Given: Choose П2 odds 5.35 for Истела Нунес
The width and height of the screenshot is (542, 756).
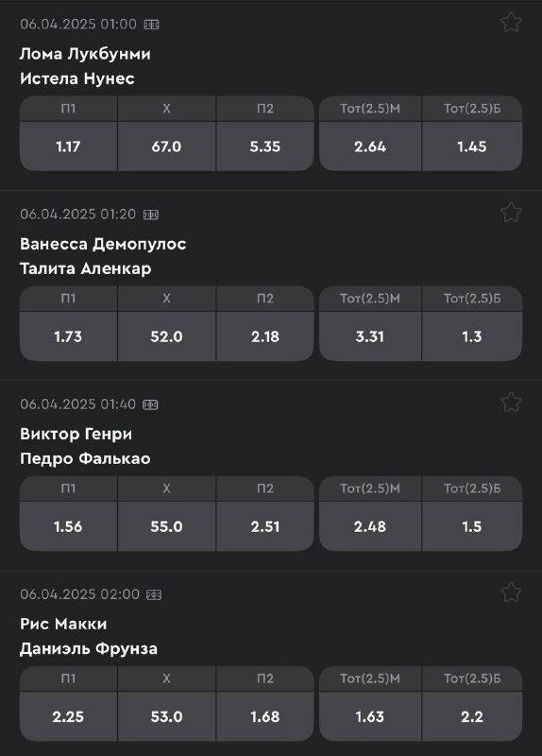Looking at the screenshot, I should tap(265, 146).
